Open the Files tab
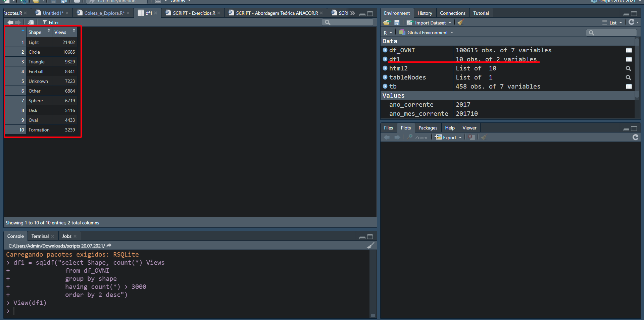The width and height of the screenshot is (644, 320). pos(388,128)
